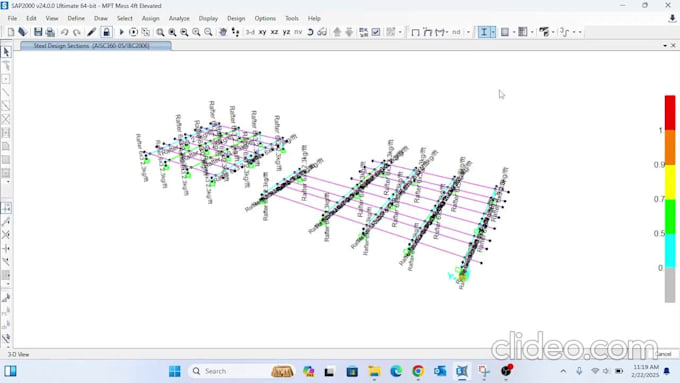
Task: Move up in list arrow
Action: [x=337, y=32]
